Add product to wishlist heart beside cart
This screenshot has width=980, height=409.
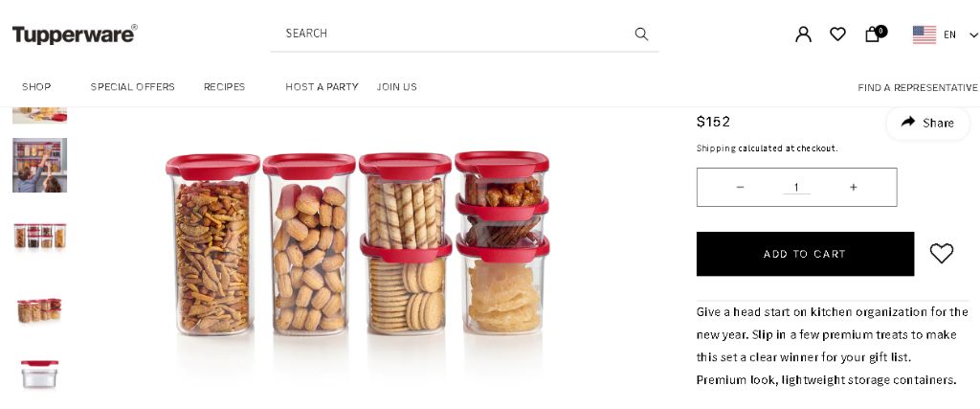[x=942, y=253]
